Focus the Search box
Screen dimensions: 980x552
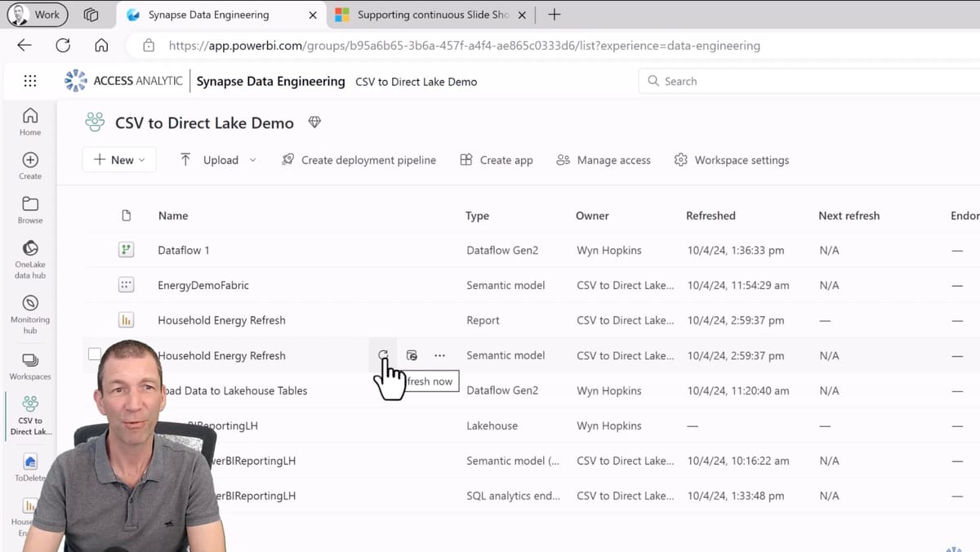pyautogui.click(x=808, y=81)
